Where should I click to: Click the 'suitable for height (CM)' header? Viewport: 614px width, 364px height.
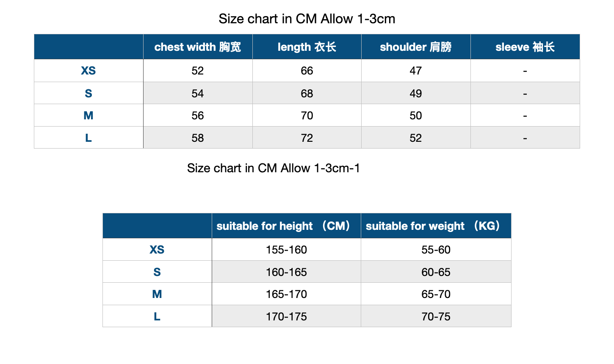click(286, 226)
